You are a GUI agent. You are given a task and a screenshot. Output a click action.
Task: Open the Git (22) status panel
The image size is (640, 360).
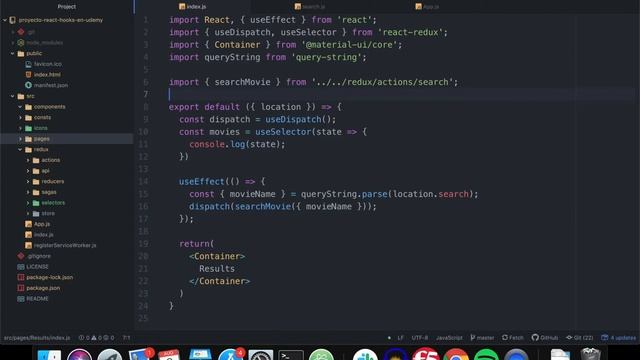tap(580, 338)
